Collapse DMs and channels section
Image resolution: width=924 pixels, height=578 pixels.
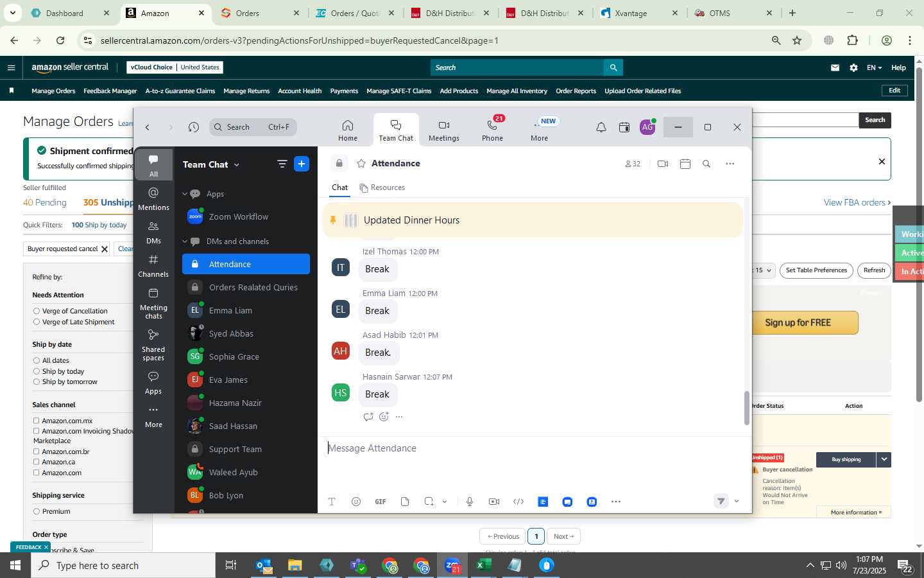185,241
